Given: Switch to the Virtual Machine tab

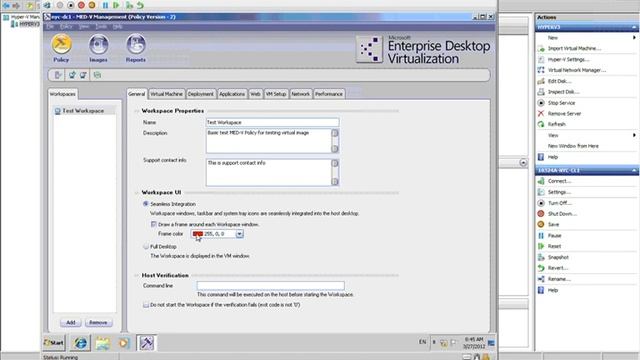Looking at the screenshot, I should 167,94.
